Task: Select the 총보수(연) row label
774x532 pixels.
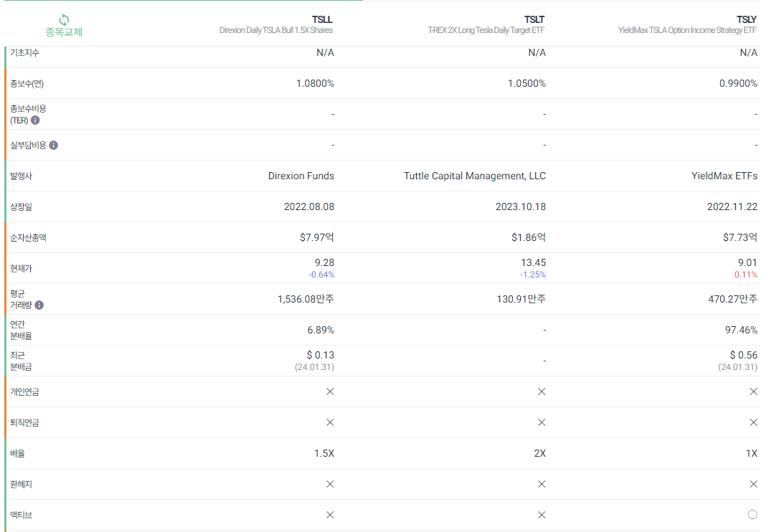Action: 27,83
